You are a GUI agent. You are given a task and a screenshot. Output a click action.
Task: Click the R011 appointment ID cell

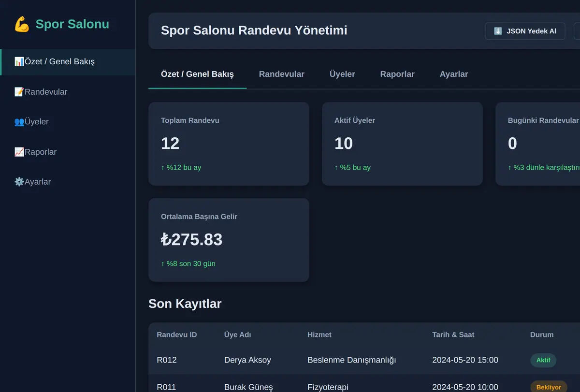[166, 387]
